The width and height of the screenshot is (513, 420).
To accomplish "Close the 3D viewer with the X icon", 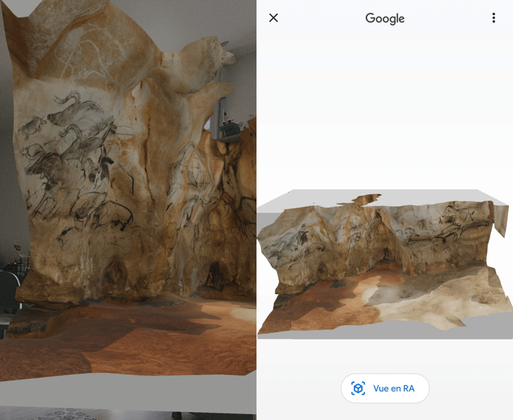I will [x=273, y=18].
